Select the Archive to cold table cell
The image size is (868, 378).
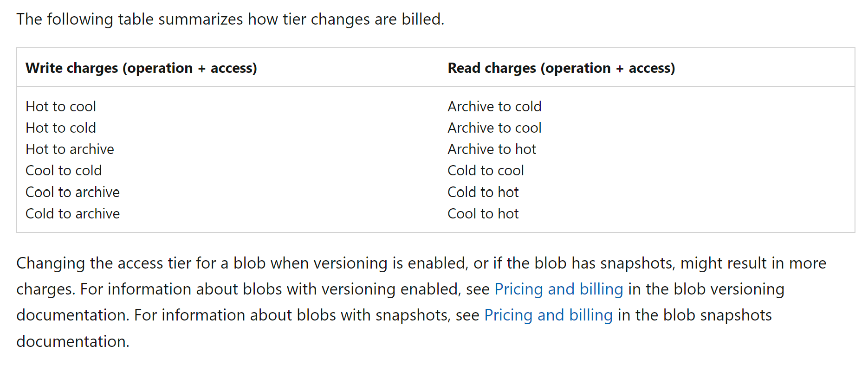(494, 106)
